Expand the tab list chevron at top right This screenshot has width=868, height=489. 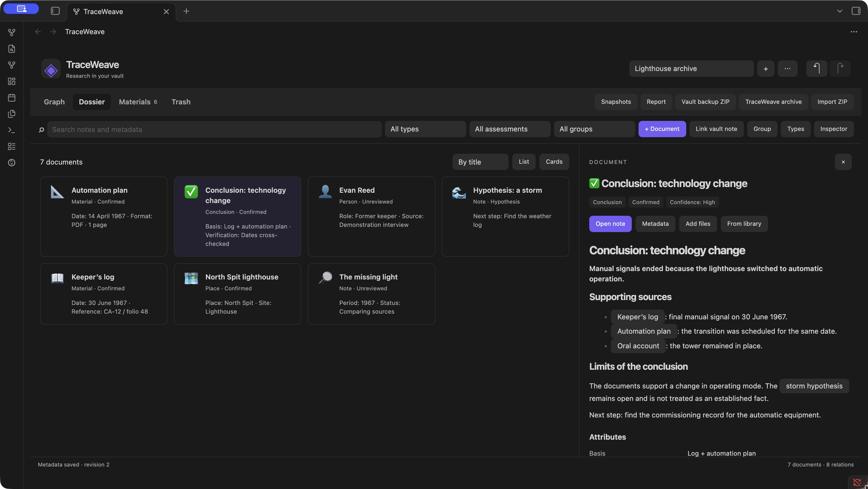click(x=839, y=11)
